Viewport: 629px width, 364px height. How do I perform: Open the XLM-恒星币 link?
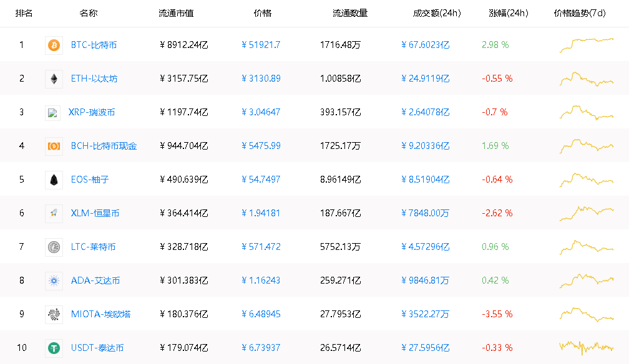(95, 213)
